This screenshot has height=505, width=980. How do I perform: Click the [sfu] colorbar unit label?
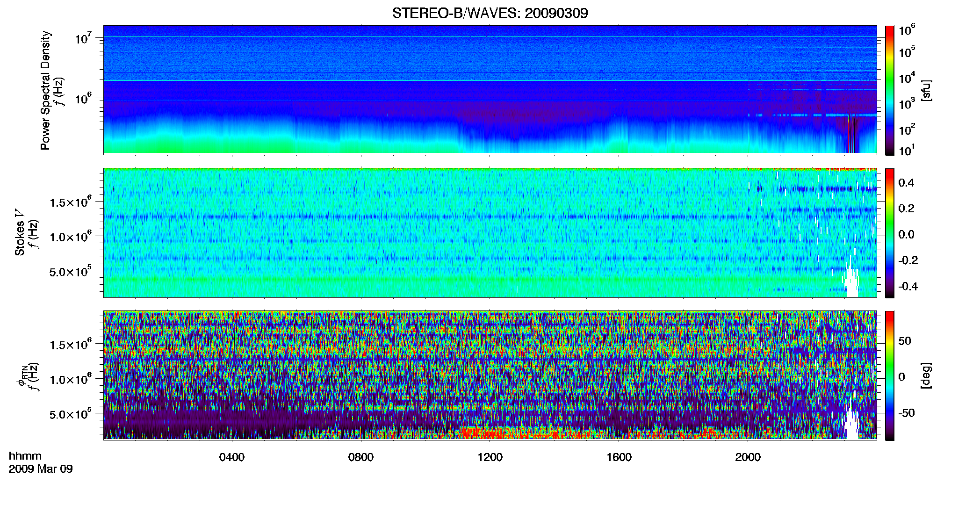[x=926, y=90]
